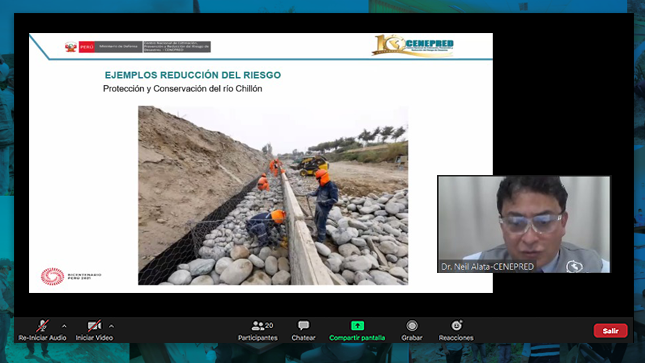Open the Participantes people icon
This screenshot has height=363, width=645.
pos(258,326)
